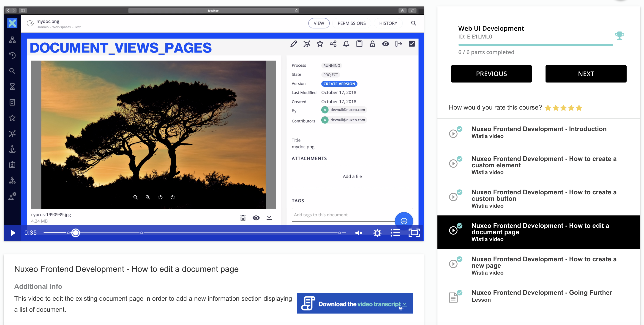644x325 pixels.
Task: Click the browser back arrow
Action: pos(8,11)
